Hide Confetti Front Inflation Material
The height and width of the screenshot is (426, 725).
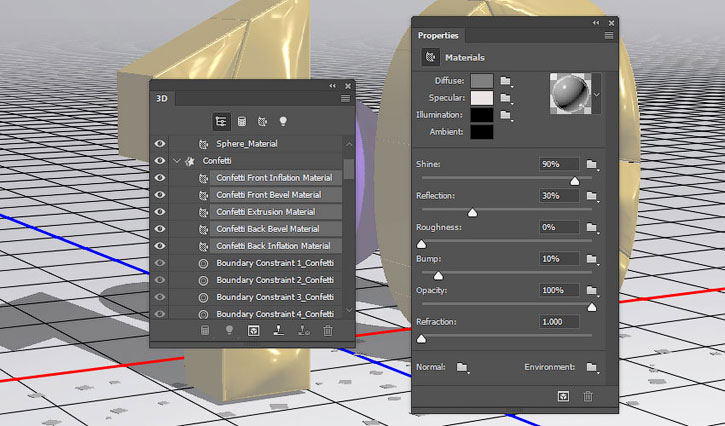click(160, 178)
